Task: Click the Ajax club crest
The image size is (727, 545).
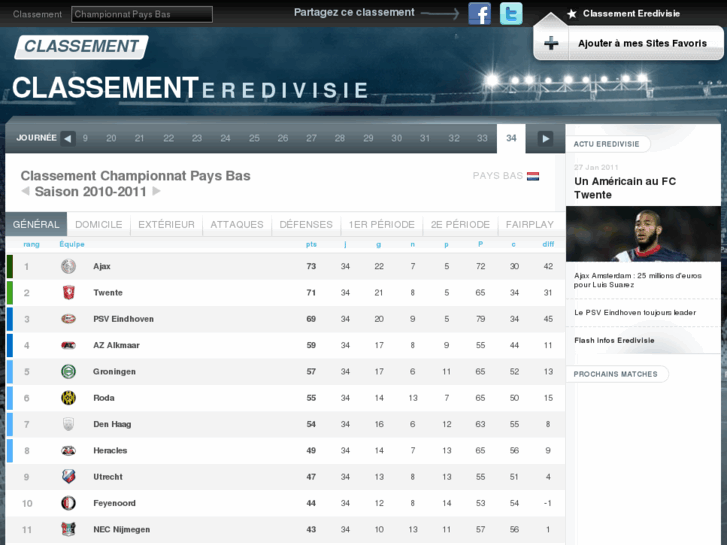Action: pyautogui.click(x=68, y=266)
